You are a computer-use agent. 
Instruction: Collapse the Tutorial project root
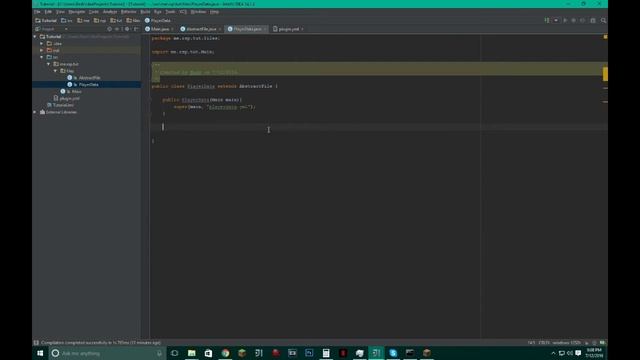tap(35, 36)
